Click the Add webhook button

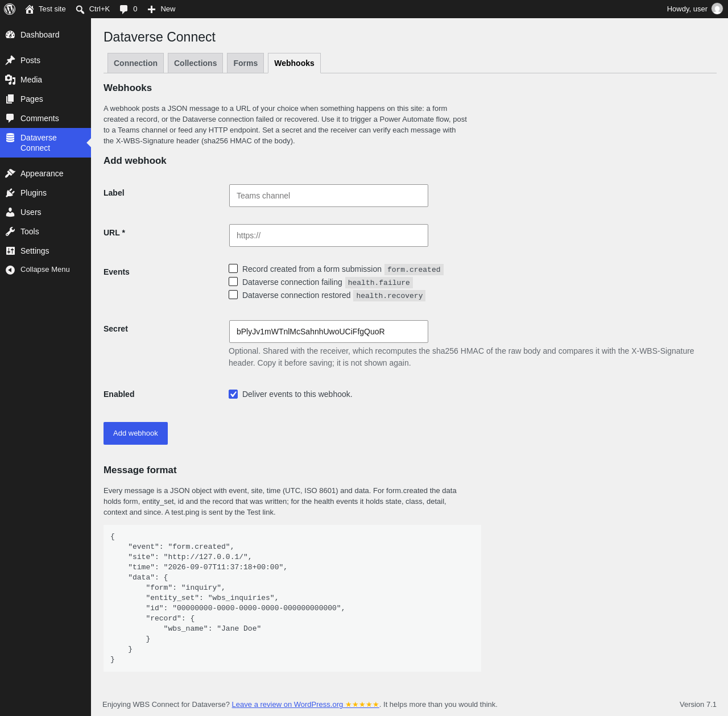coord(135,433)
